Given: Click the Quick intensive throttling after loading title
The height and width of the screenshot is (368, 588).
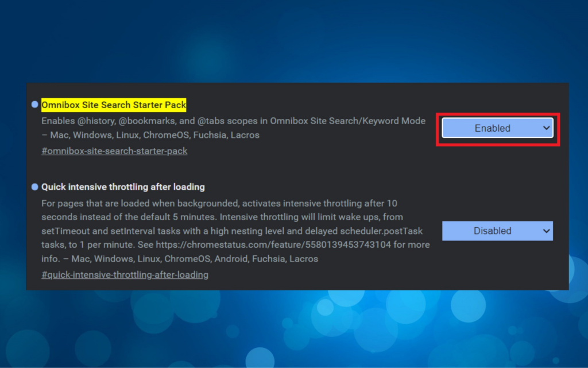Looking at the screenshot, I should pos(123,187).
